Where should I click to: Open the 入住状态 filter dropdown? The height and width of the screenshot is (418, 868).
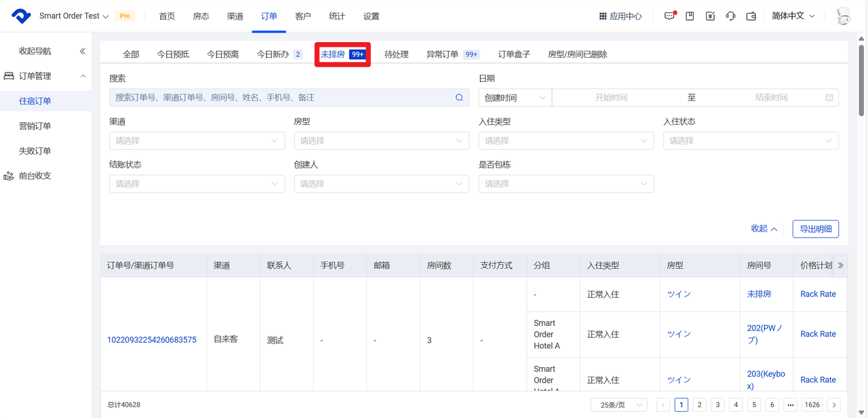pyautogui.click(x=751, y=140)
